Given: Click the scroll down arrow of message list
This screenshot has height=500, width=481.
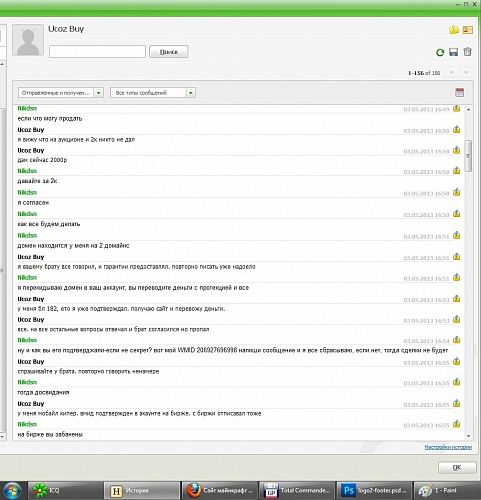Looking at the screenshot, I should click(468, 436).
